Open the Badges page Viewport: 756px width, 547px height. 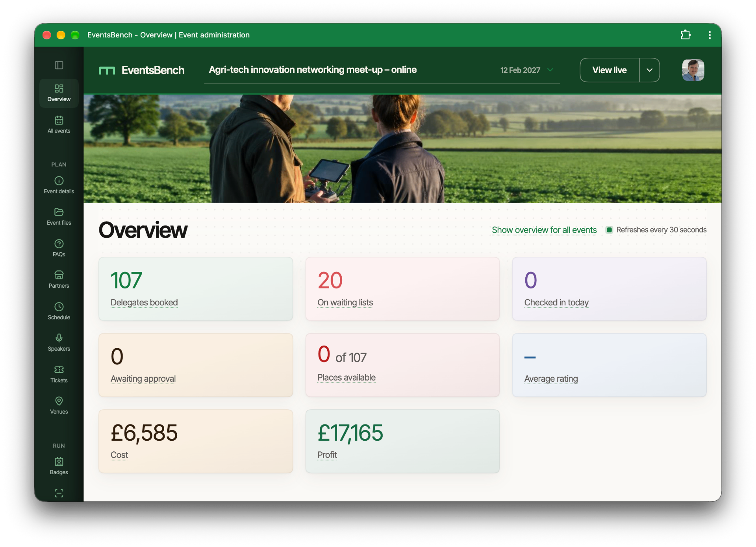click(x=59, y=466)
